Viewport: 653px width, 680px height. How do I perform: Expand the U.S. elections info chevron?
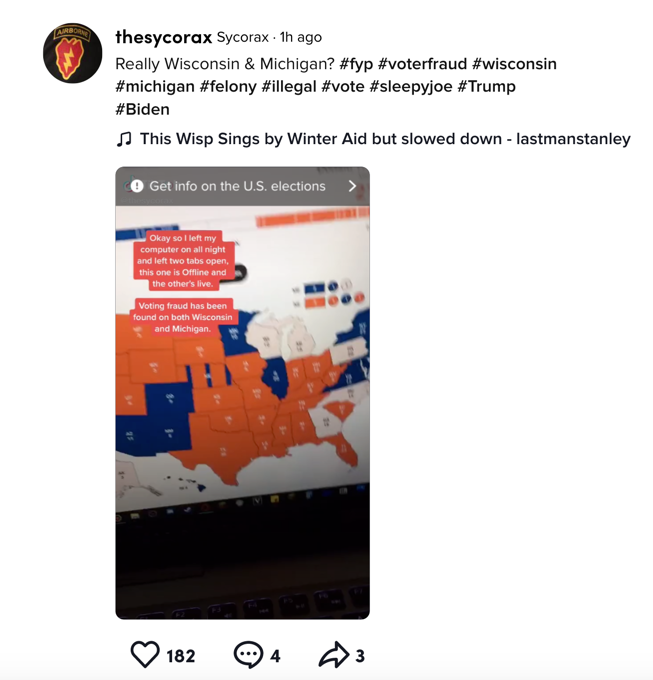[x=352, y=186]
